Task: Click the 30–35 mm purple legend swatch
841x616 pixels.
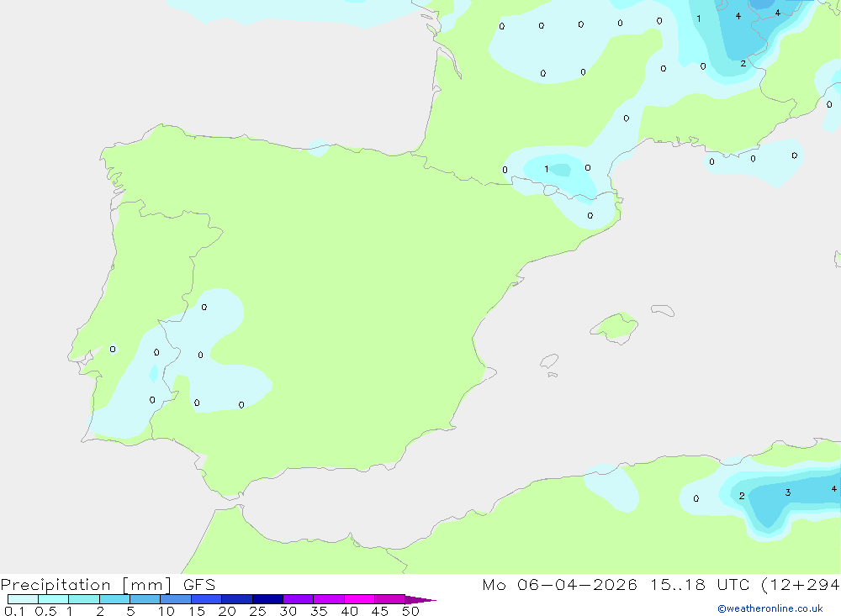Action: (x=298, y=599)
